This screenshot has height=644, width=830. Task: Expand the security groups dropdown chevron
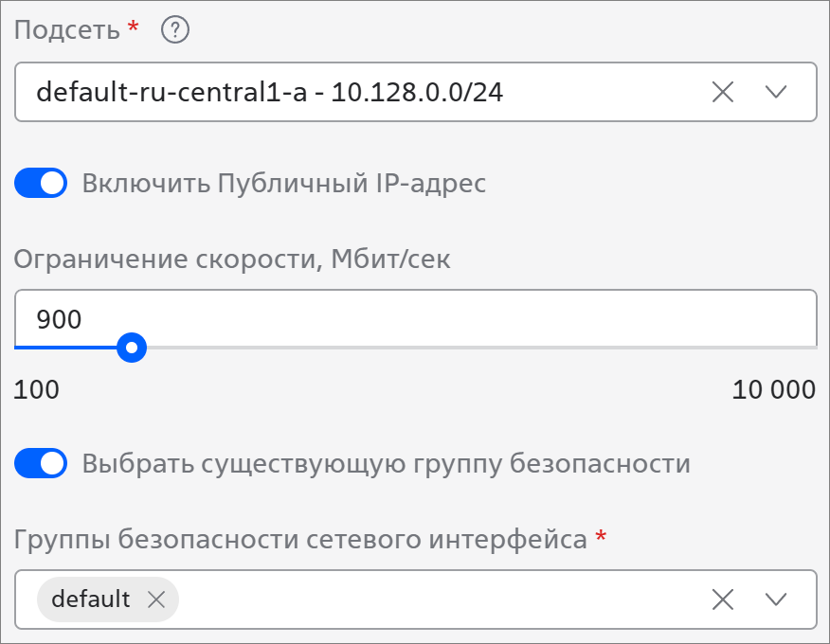click(776, 599)
